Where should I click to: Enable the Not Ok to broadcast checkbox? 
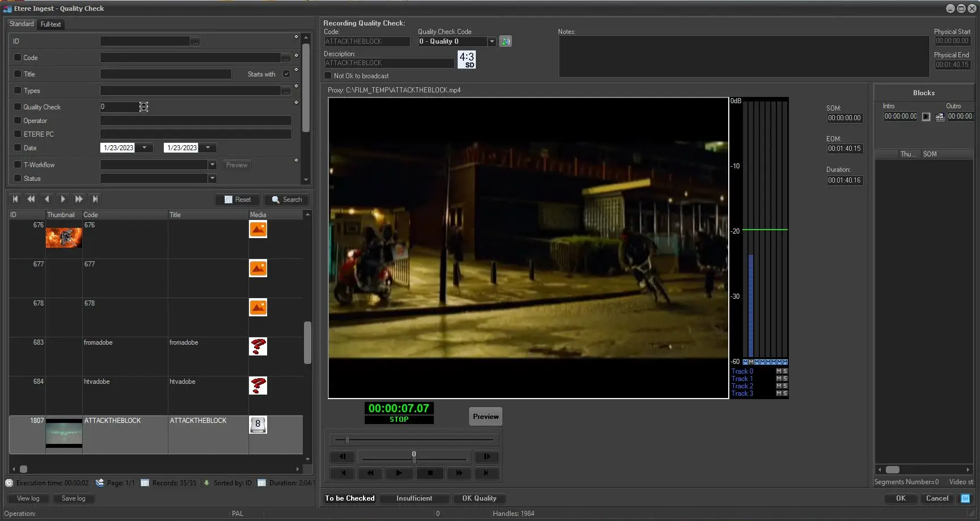pyautogui.click(x=328, y=76)
